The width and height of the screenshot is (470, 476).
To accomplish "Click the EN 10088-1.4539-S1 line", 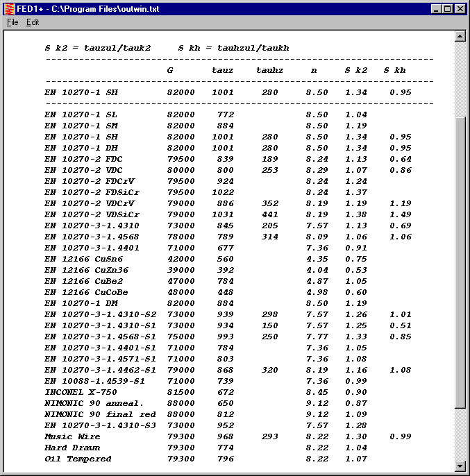I will click(94, 381).
